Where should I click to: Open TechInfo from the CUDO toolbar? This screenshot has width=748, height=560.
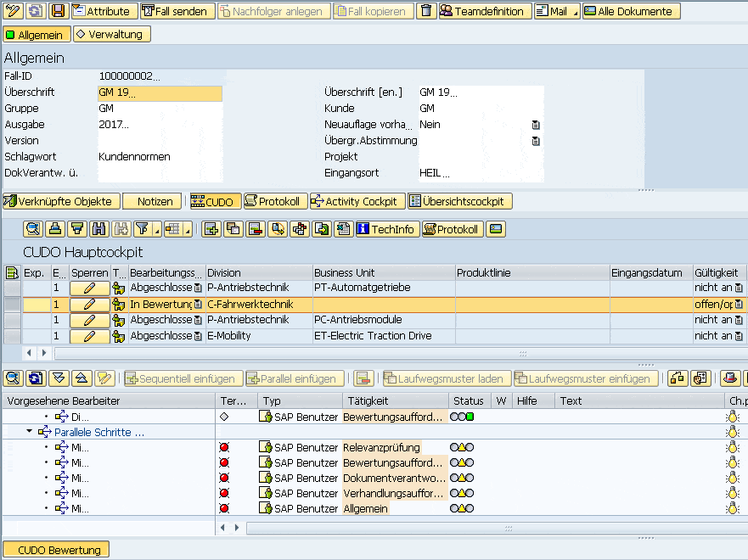coord(387,229)
